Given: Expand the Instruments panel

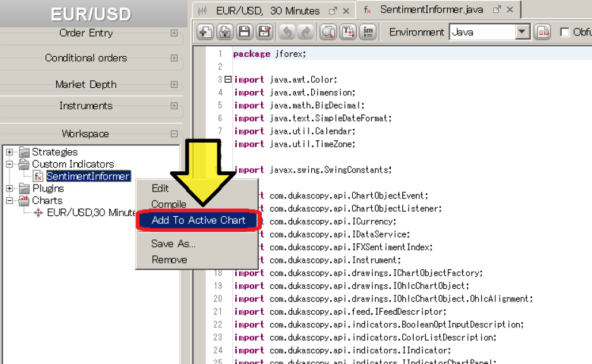Looking at the screenshot, I should (174, 106).
